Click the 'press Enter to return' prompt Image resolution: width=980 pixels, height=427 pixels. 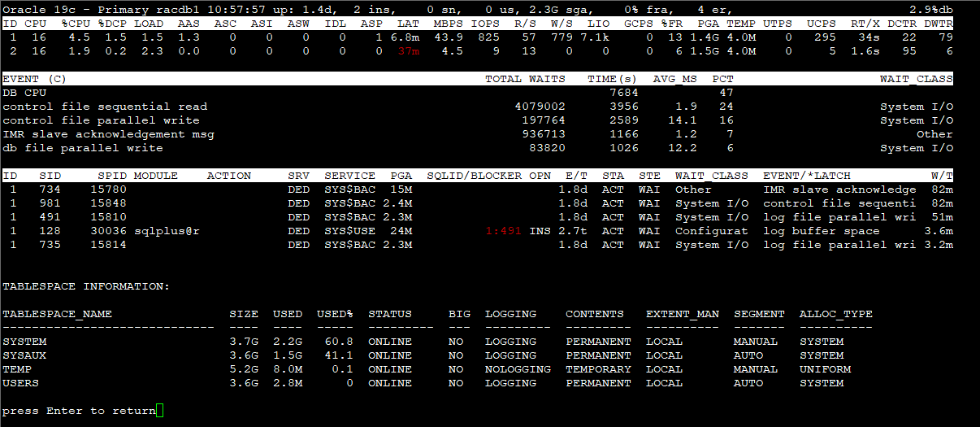tap(79, 411)
